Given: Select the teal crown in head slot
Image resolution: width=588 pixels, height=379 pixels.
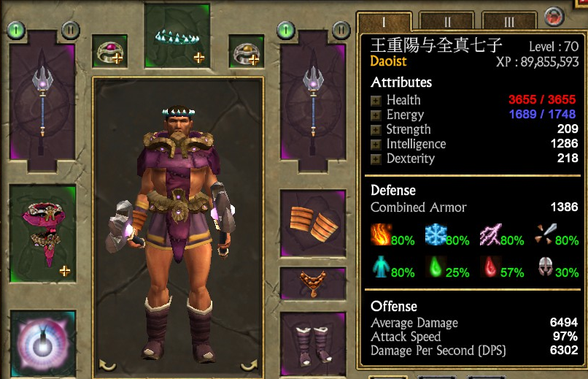Looking at the screenshot, I should pyautogui.click(x=177, y=36).
